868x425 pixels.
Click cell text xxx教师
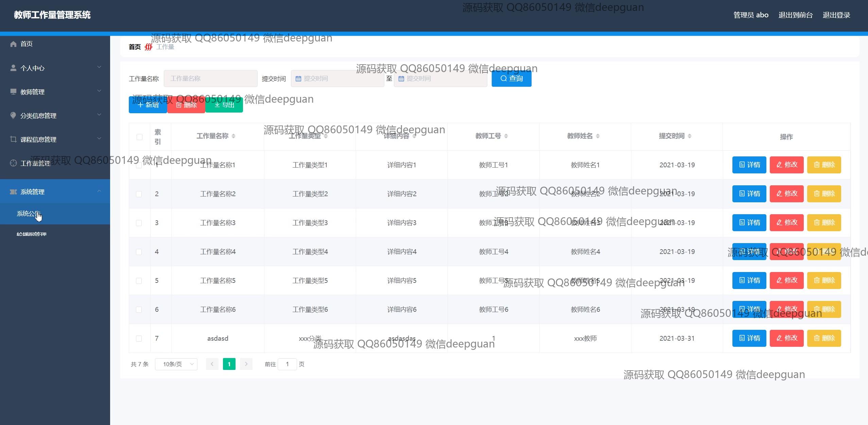[x=585, y=338]
